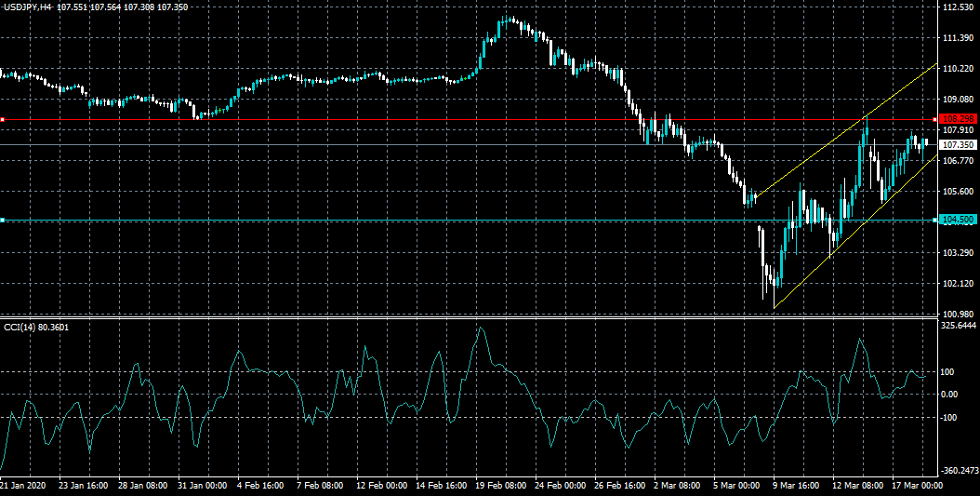Click price scale value 102.120

pos(958,283)
